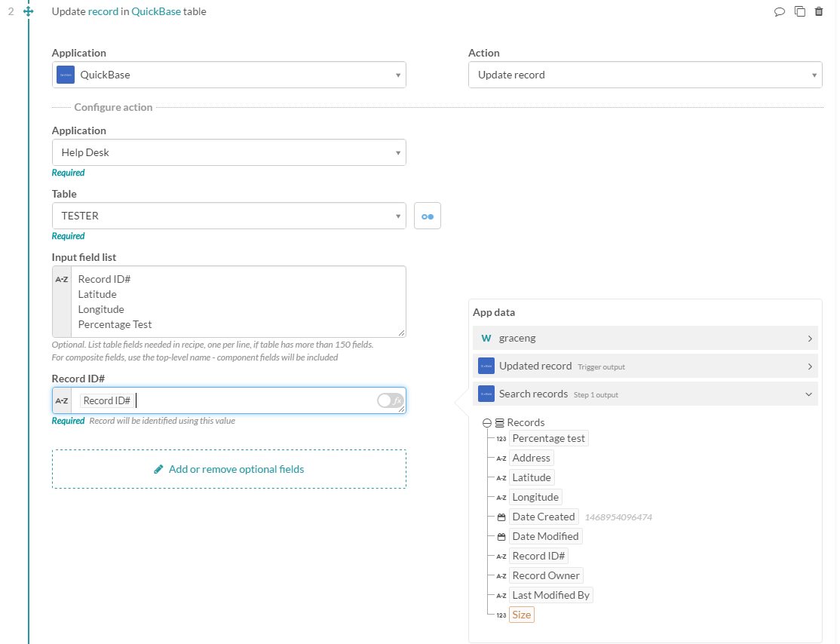Click the Records list icon
Image resolution: width=840 pixels, height=644 pixels.
[x=499, y=423]
